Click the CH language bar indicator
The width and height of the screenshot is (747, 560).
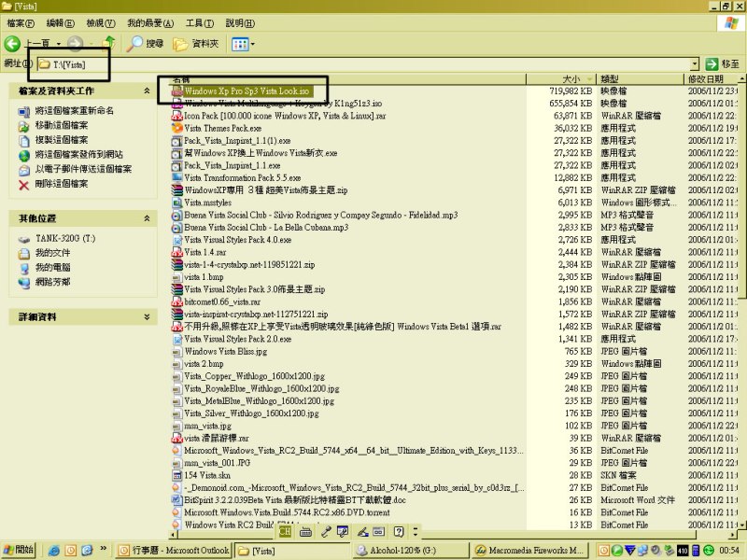pyautogui.click(x=286, y=531)
